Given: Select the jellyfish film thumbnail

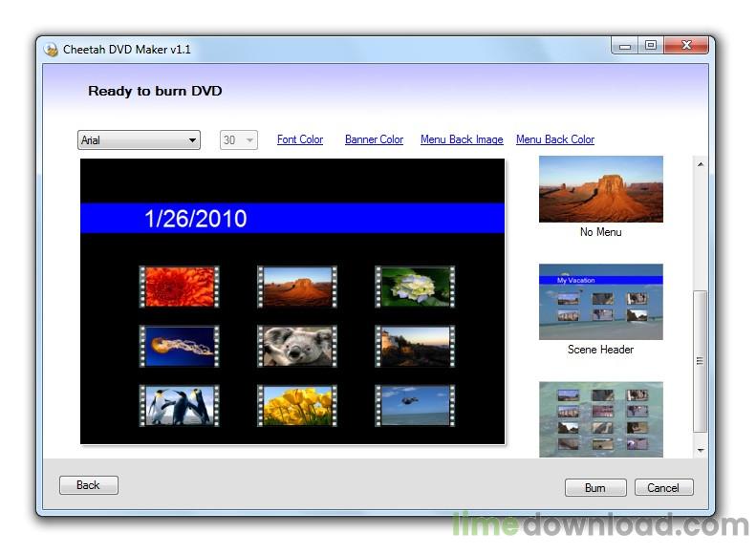Looking at the screenshot, I should [179, 346].
